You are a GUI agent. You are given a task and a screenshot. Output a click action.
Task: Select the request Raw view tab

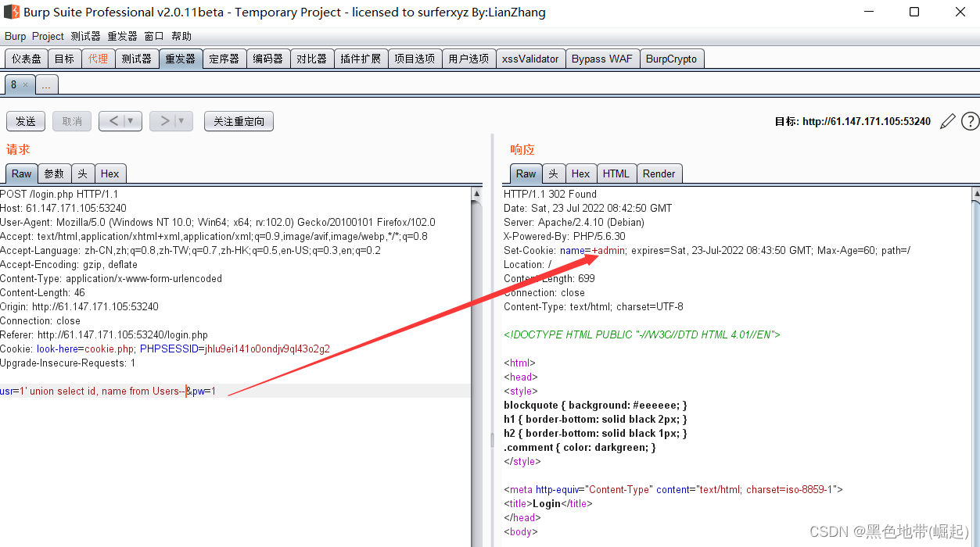point(22,173)
